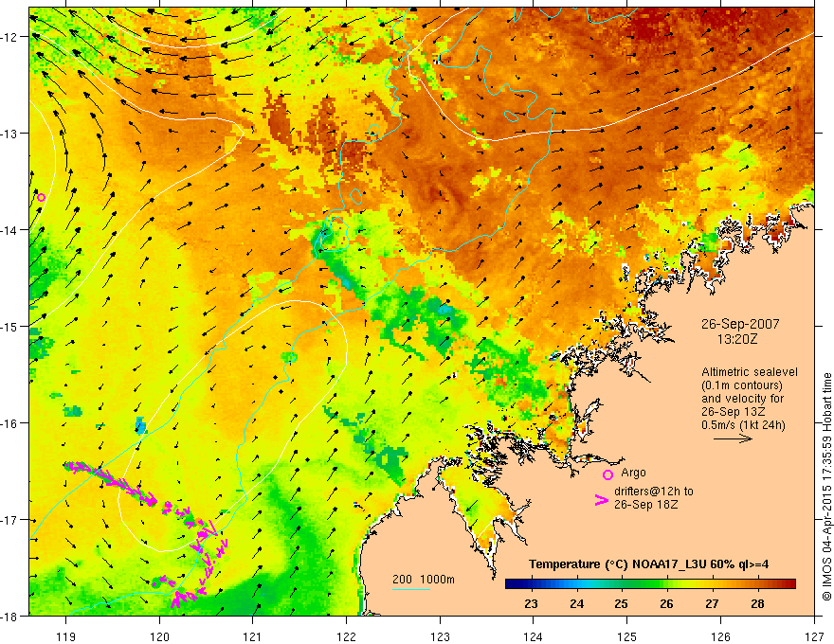Click the '26-Sep 13Z' velocity time text
834x644 pixels.
tap(733, 412)
